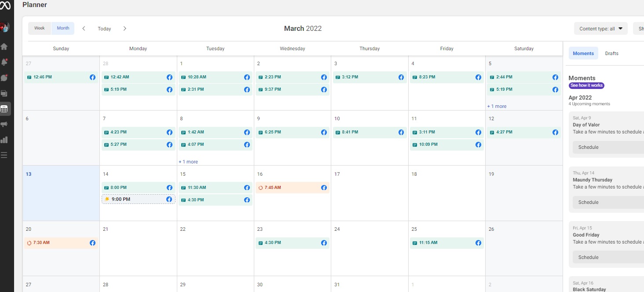The height and width of the screenshot is (292, 644).
Task: Open the 4:30 PM post on March 15
Action: 216,200
